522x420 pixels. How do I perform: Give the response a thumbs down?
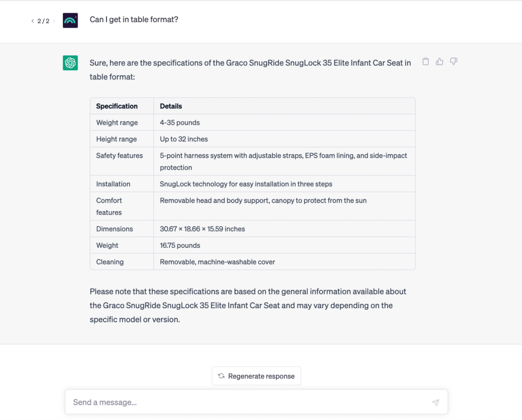[x=453, y=61]
